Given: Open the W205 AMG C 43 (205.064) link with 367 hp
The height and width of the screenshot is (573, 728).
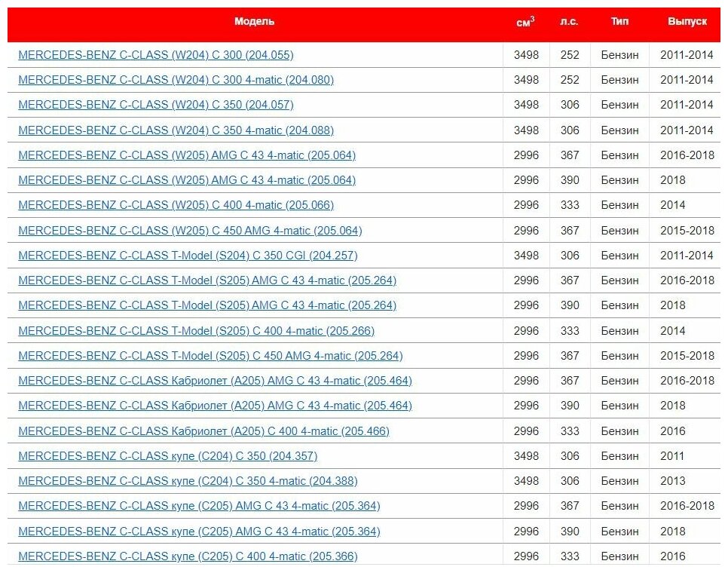Looking at the screenshot, I should (187, 155).
